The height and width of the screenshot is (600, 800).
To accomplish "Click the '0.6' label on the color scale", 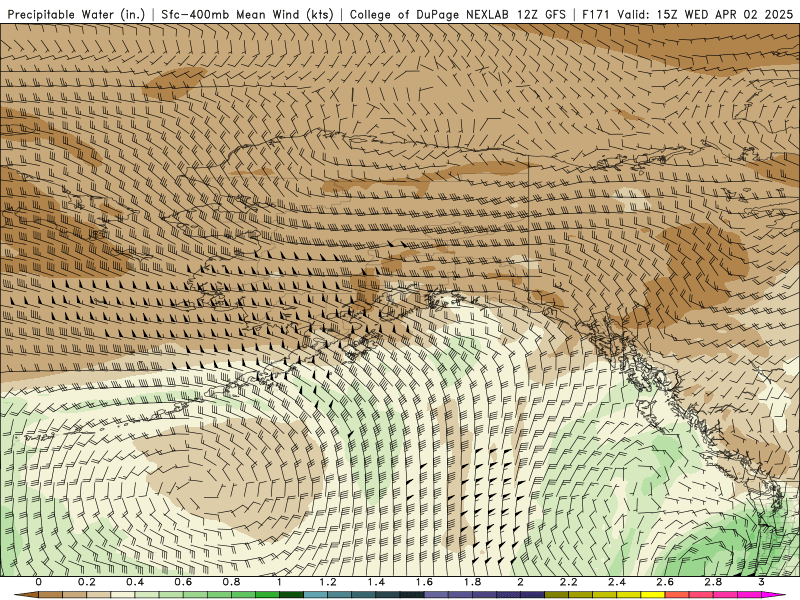I will [183, 582].
